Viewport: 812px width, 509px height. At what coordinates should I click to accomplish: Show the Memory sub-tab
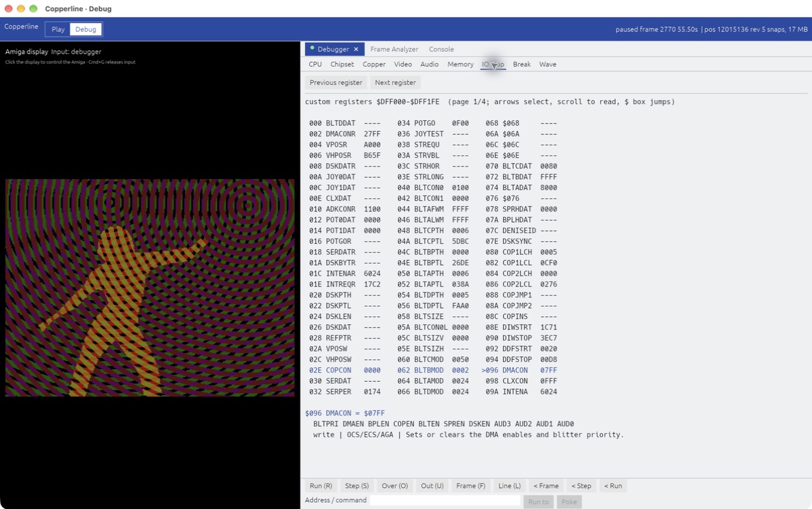point(460,64)
